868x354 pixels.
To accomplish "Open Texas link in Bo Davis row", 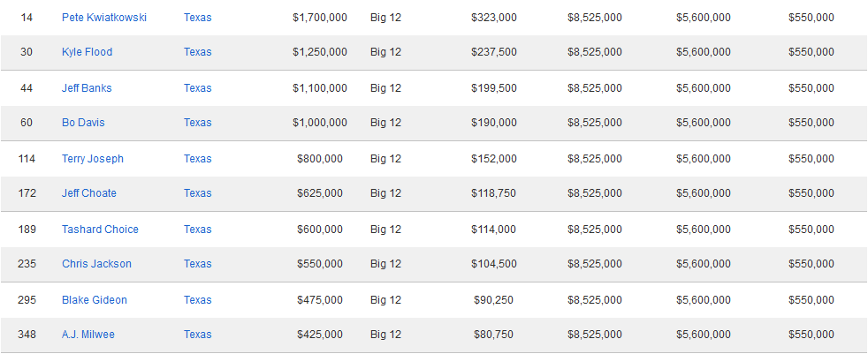I will (198, 123).
